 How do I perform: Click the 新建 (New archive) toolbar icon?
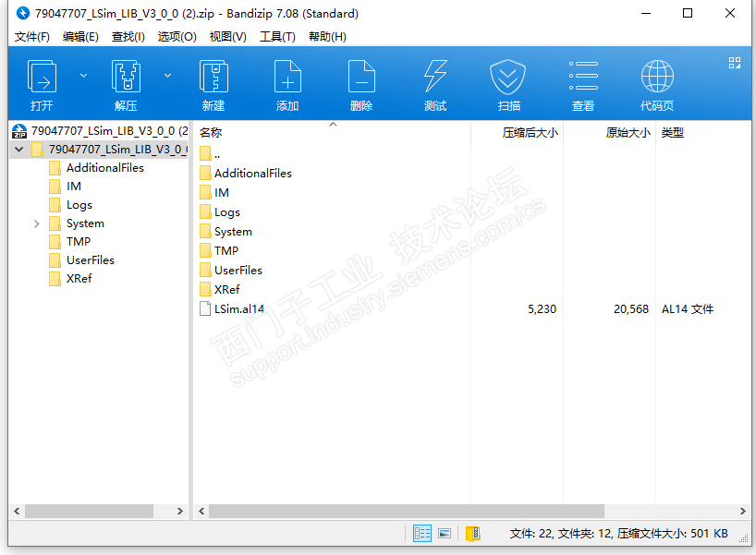click(213, 76)
